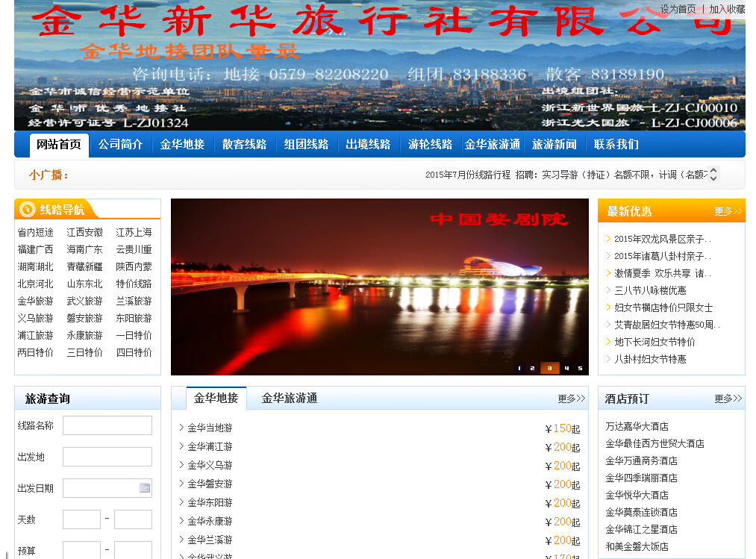The image size is (756, 559).
Task: Open 游轮线路 menu item
Action: coord(430,144)
